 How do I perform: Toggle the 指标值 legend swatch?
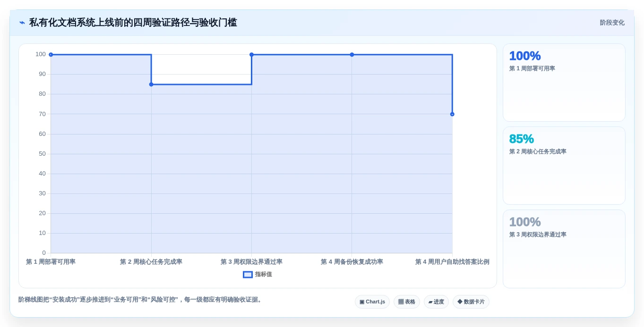(x=248, y=275)
